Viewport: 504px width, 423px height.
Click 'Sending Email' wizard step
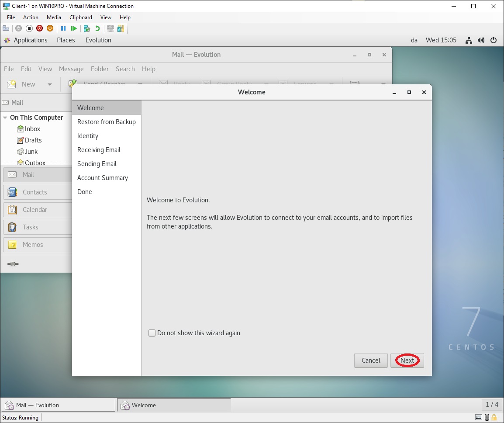(107, 164)
